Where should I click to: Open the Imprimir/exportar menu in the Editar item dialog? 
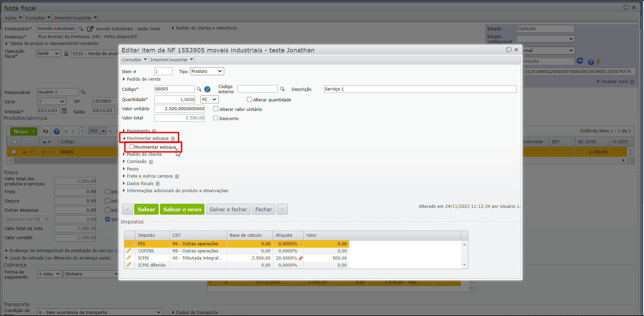click(172, 60)
